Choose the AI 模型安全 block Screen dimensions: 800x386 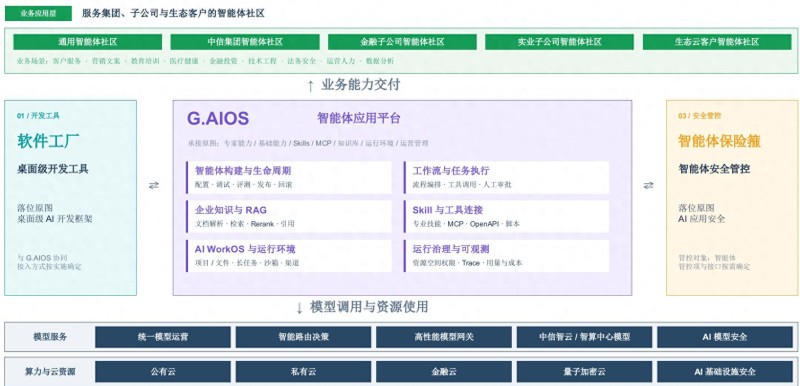coord(725,337)
